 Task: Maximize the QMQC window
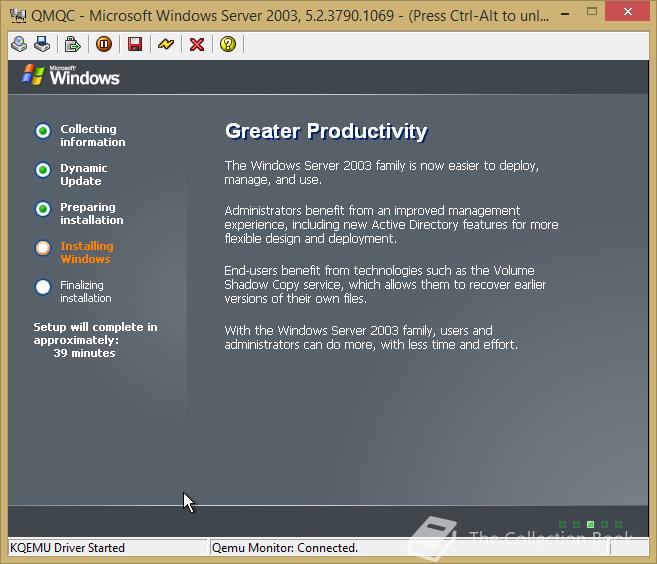point(592,12)
